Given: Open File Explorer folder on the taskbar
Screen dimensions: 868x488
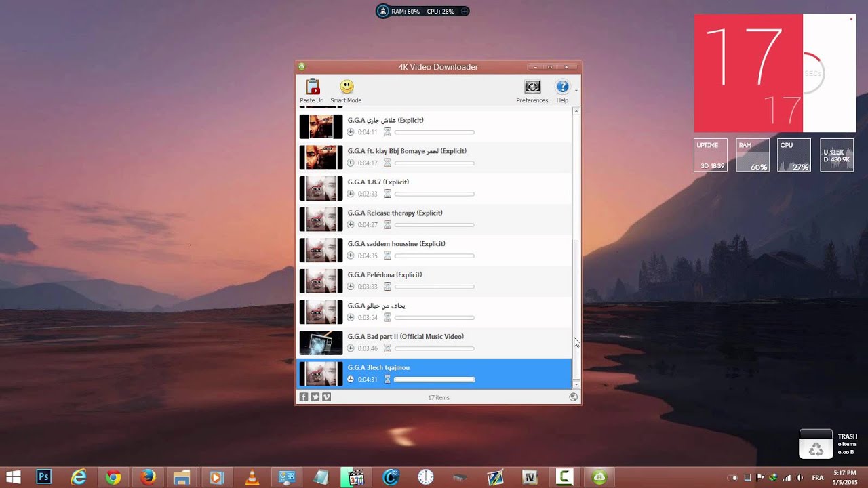Looking at the screenshot, I should click(182, 477).
